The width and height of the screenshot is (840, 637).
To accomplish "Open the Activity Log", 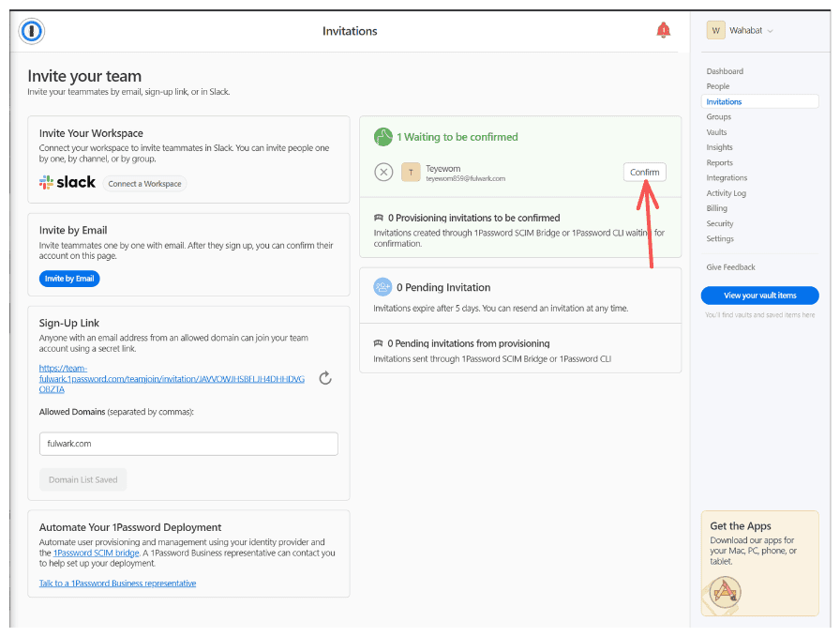I will (x=727, y=192).
